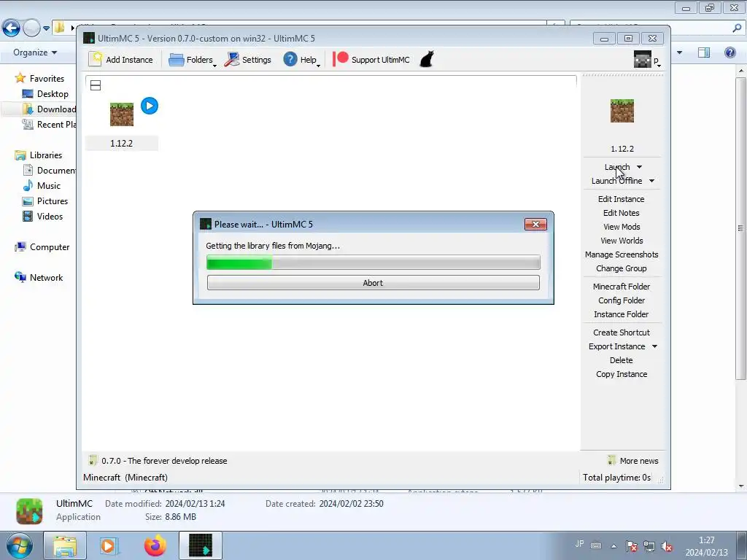747x560 pixels.
Task: Click the Explorer Back arrow button
Action: [x=11, y=28]
